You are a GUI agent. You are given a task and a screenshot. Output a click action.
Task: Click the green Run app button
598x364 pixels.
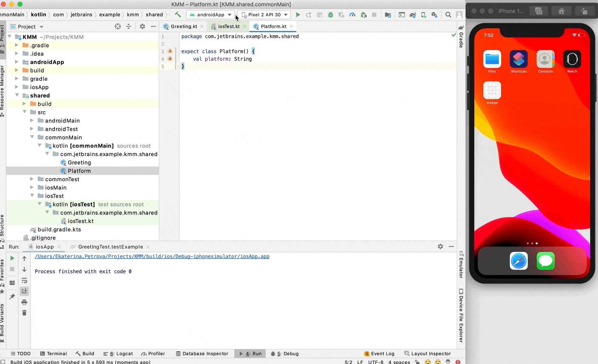(298, 15)
